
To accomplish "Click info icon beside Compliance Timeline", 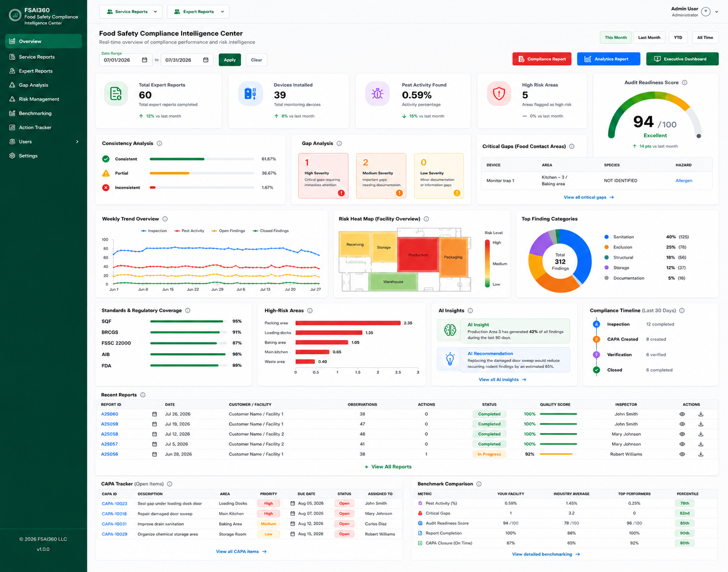I will click(682, 311).
